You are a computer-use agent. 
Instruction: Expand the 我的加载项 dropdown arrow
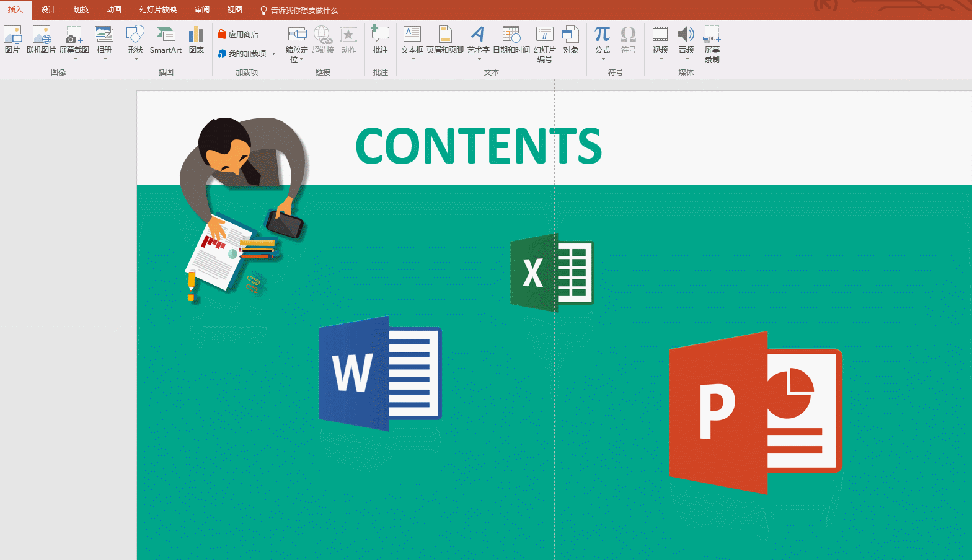(x=273, y=54)
